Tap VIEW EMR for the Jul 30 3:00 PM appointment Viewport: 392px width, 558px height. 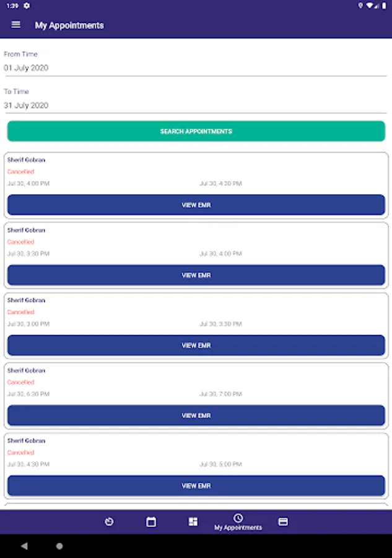196,345
